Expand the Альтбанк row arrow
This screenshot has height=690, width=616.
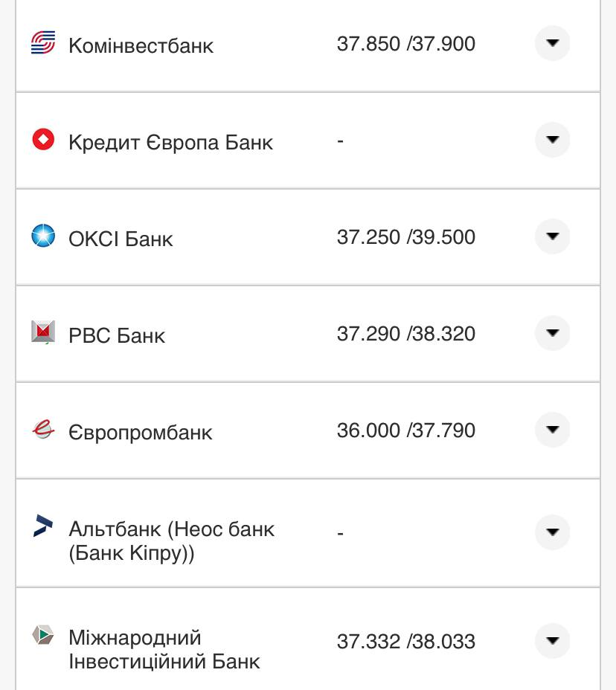(552, 532)
